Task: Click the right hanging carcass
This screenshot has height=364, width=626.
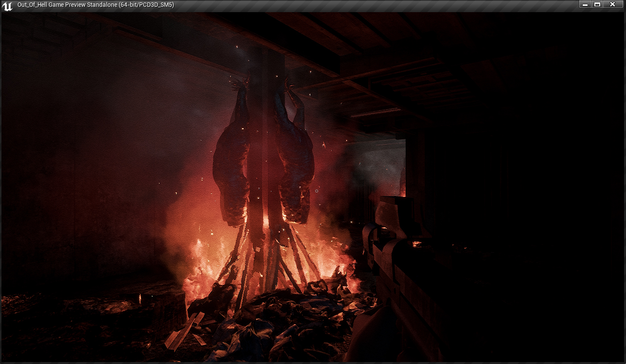Action: click(x=295, y=165)
